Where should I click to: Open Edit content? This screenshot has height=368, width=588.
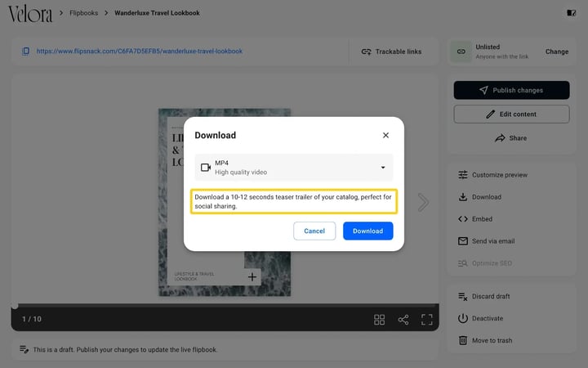point(511,114)
